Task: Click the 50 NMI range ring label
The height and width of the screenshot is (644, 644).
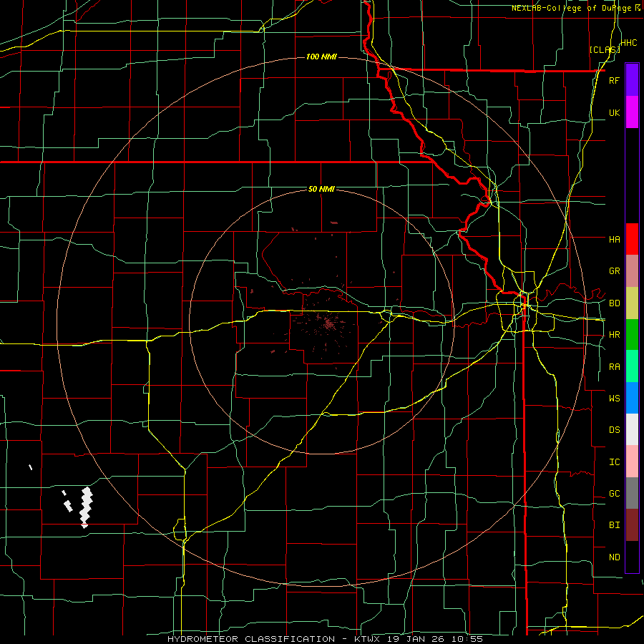Action: pyautogui.click(x=321, y=189)
